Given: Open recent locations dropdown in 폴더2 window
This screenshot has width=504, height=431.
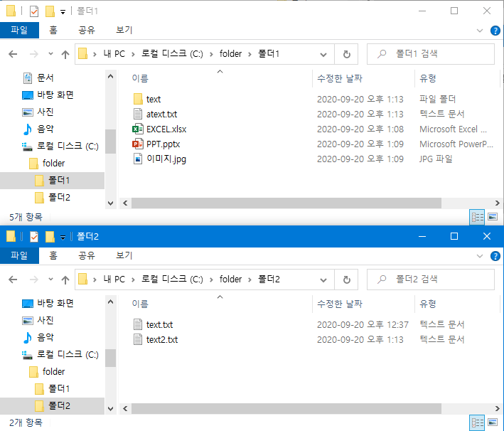Looking at the screenshot, I should (50, 280).
